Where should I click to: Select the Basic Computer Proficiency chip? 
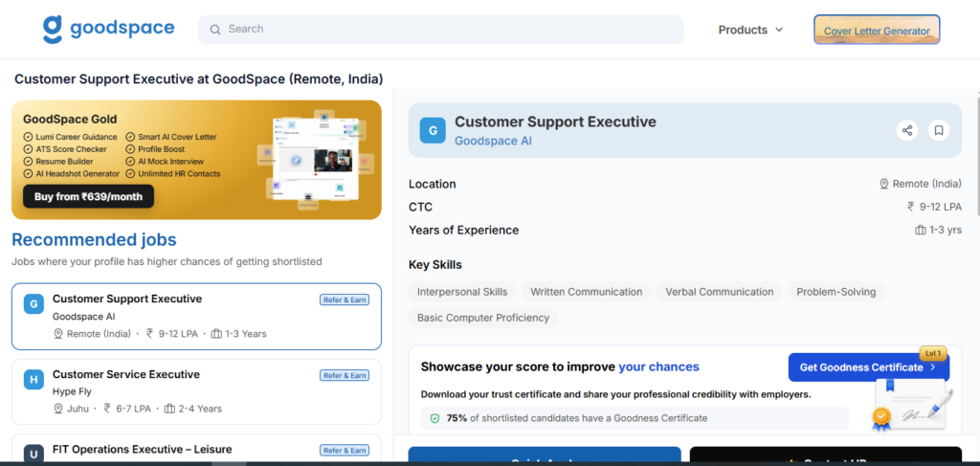click(483, 318)
